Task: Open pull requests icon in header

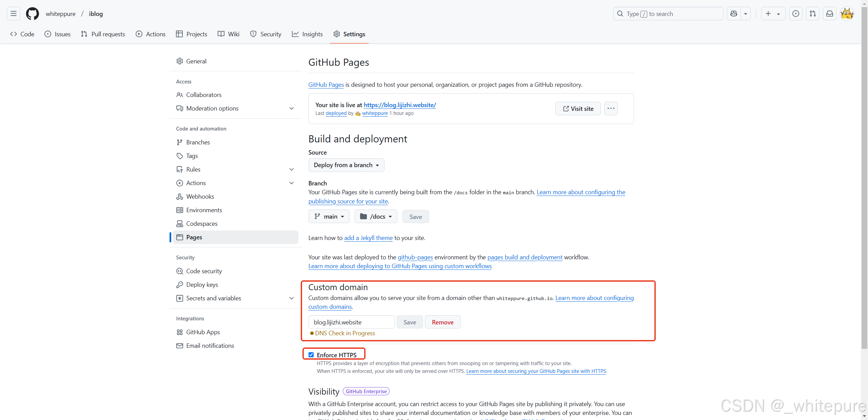Action: (813, 14)
